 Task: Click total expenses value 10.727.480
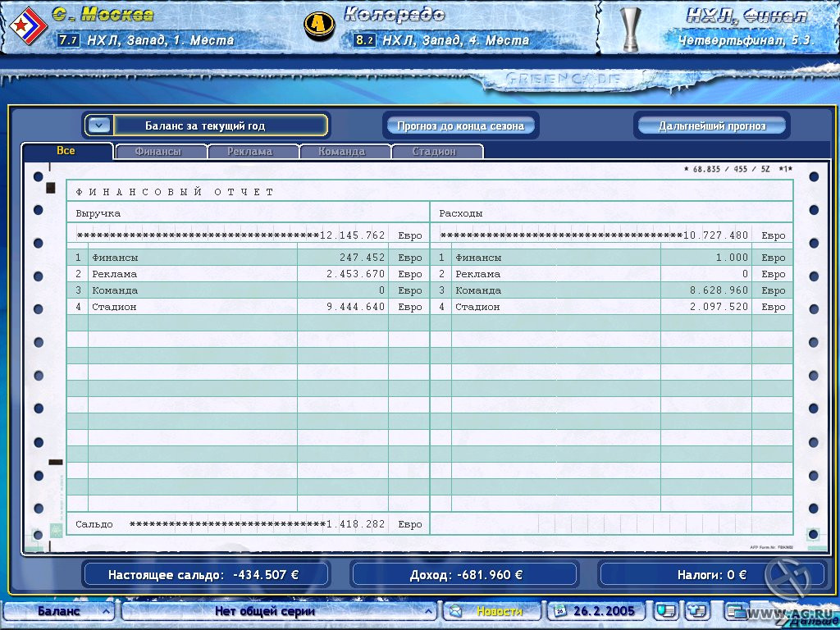pos(715,235)
